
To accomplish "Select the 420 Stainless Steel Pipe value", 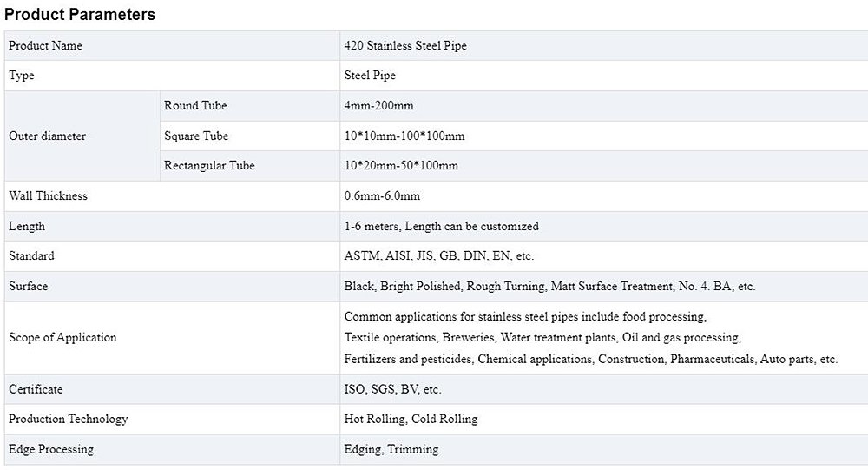I will click(405, 45).
